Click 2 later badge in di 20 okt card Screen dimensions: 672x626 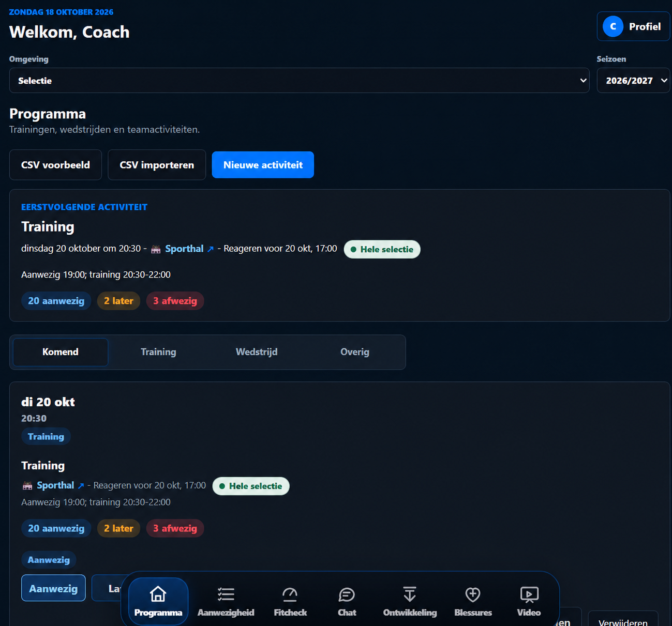pos(118,528)
